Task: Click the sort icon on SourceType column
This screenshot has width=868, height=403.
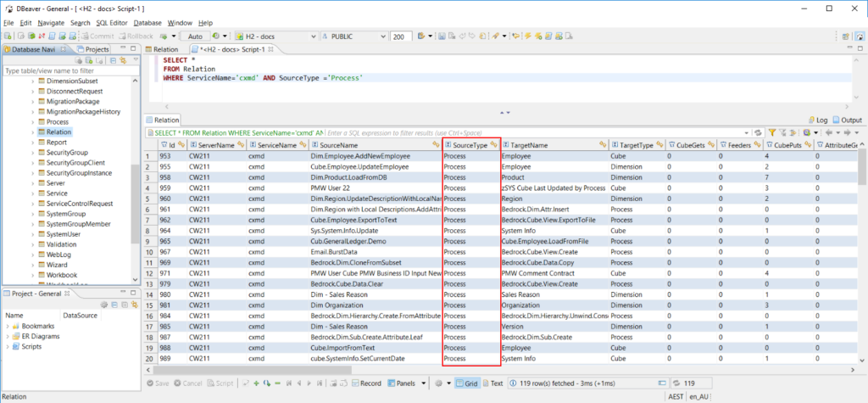Action: coord(494,145)
